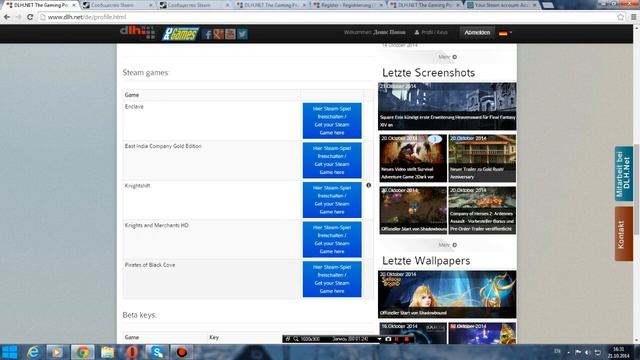The image size is (640, 360).
Task: Open File Explorer from taskbar
Action: (107, 352)
